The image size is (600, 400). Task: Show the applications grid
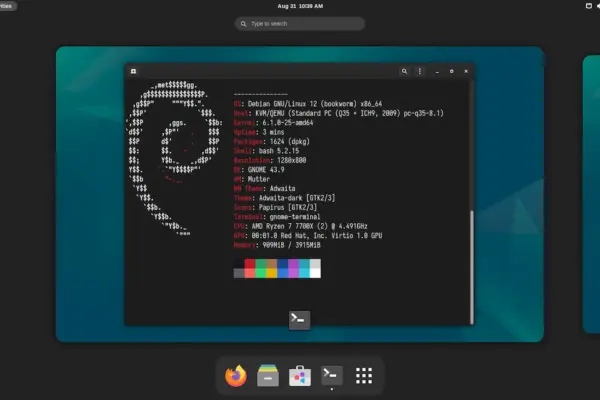(364, 376)
